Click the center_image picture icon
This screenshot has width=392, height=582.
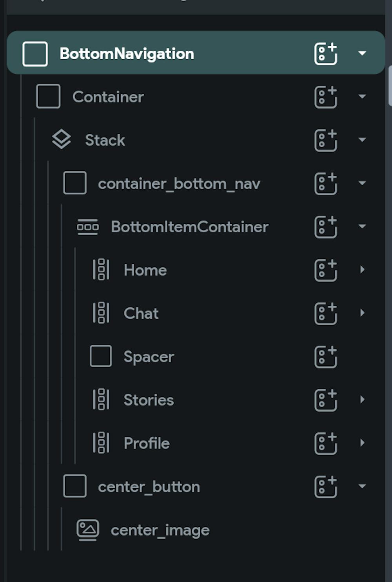pos(88,530)
